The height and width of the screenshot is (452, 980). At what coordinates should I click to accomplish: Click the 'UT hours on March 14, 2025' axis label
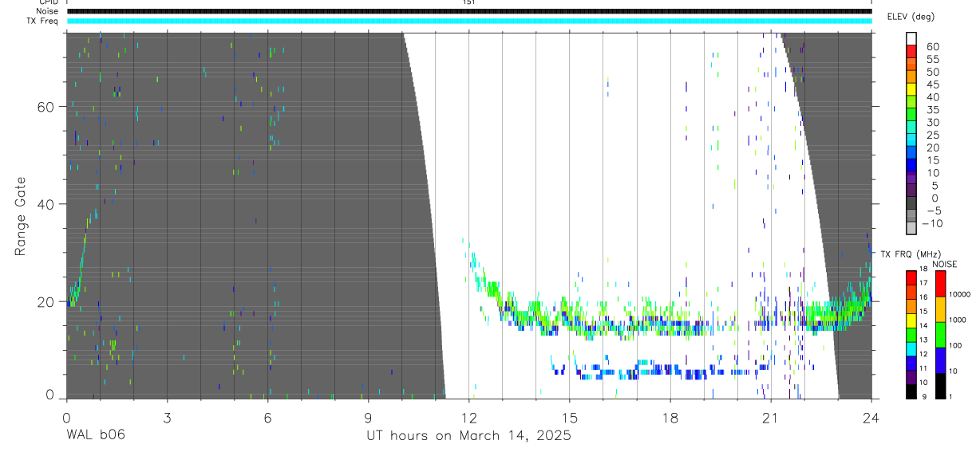(x=468, y=436)
